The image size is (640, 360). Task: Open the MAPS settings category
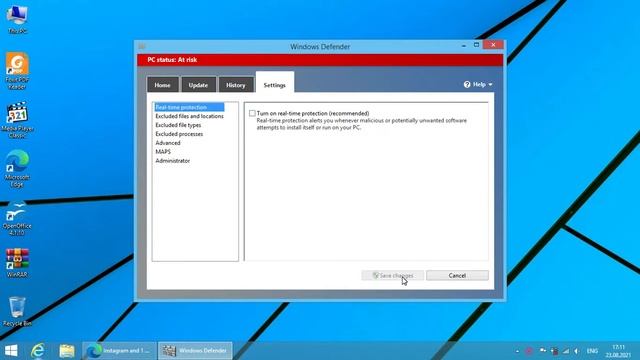pos(163,152)
